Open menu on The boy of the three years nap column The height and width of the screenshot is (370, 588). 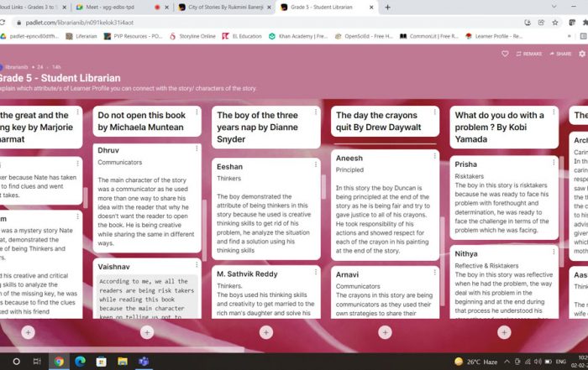pos(316,112)
